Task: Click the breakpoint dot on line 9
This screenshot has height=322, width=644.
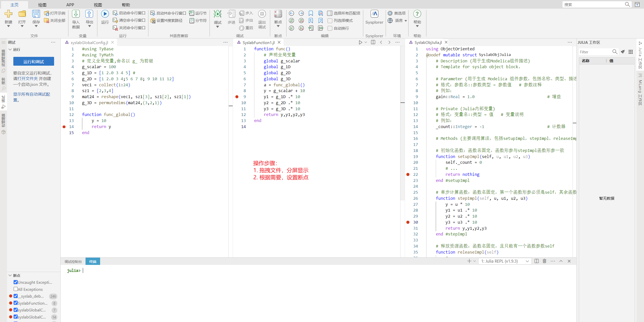Action: point(237,97)
